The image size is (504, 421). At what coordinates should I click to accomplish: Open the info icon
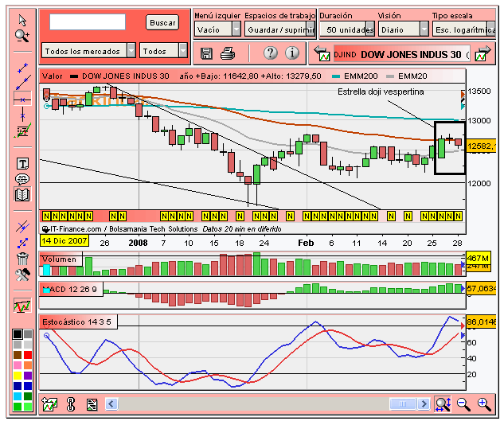point(292,53)
